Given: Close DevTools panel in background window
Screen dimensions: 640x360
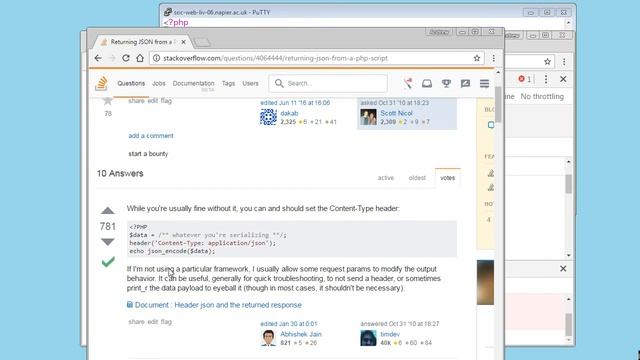Looking at the screenshot, I should click(563, 79).
